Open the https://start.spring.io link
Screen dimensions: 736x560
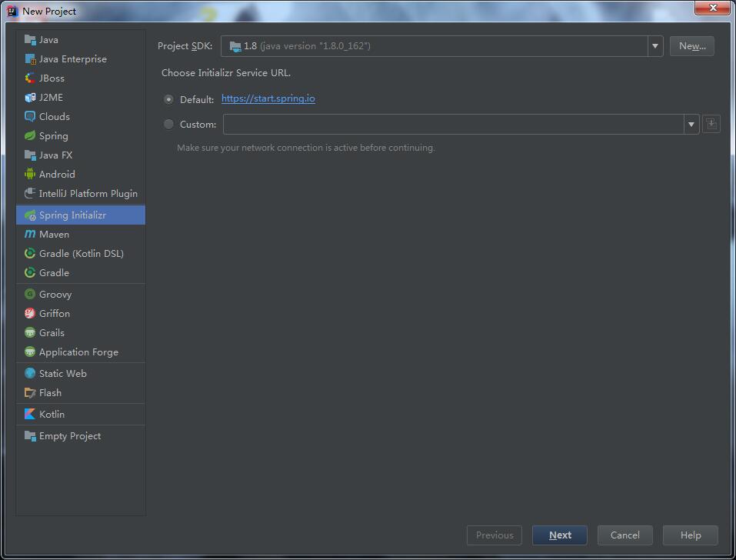(268, 98)
